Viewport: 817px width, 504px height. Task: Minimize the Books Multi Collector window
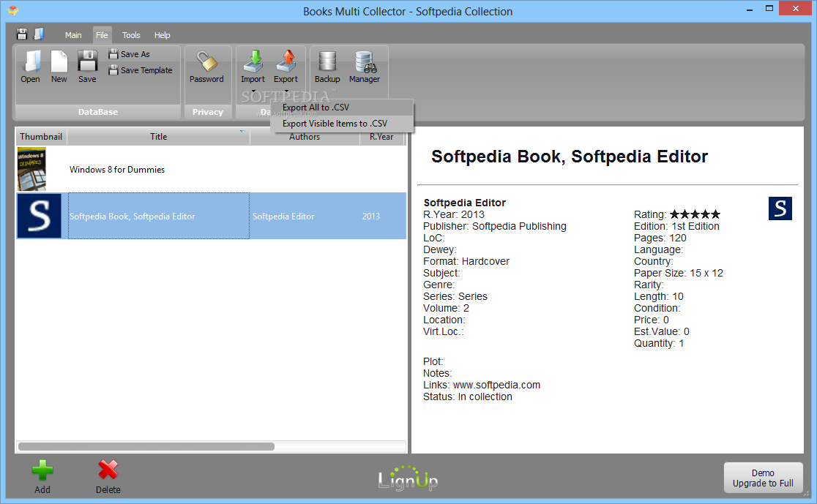749,9
